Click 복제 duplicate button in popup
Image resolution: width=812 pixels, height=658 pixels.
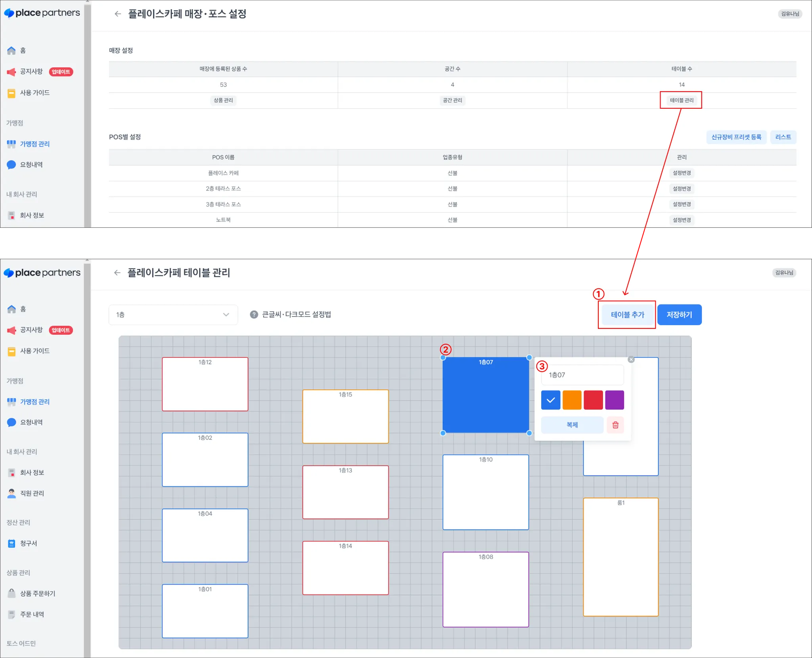[x=572, y=425]
